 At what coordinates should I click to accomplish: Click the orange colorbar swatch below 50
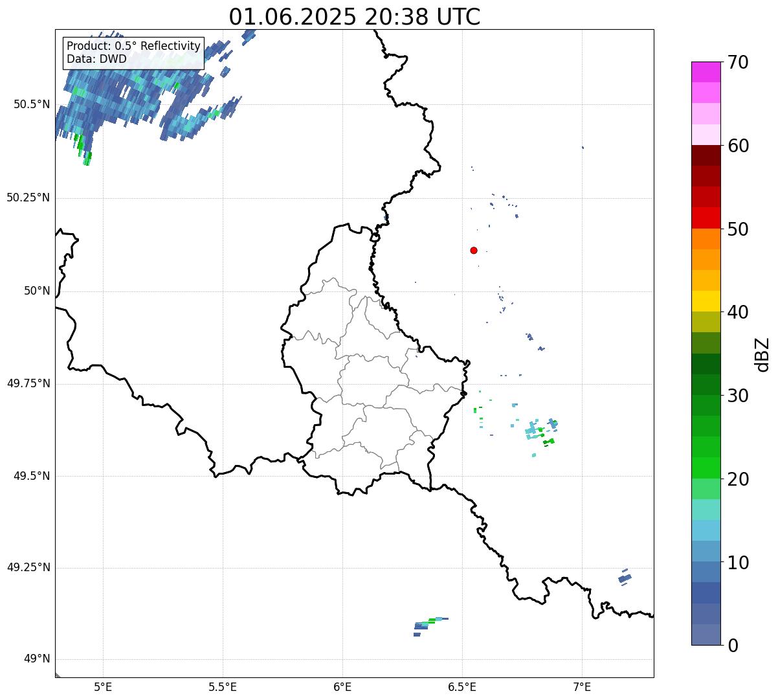coord(706,239)
